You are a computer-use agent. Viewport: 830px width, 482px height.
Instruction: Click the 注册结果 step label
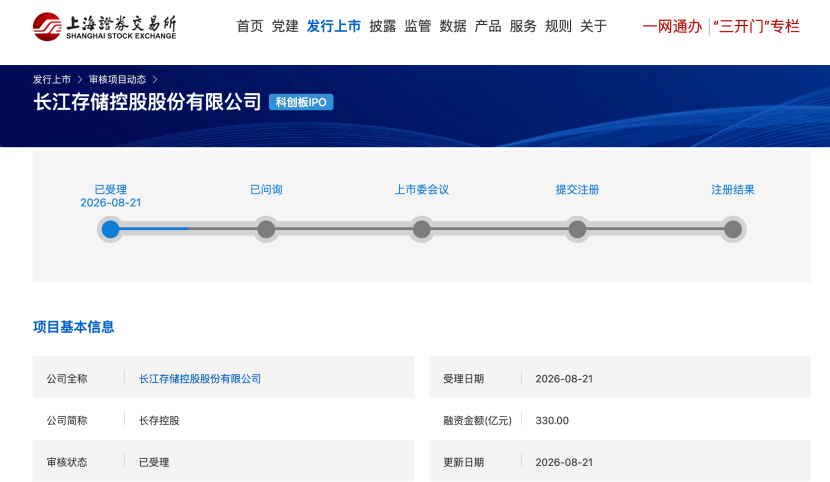pos(733,189)
